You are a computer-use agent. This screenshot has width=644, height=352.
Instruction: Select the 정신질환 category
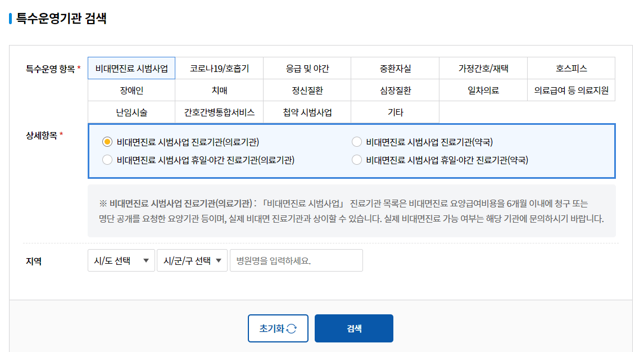[x=307, y=89]
